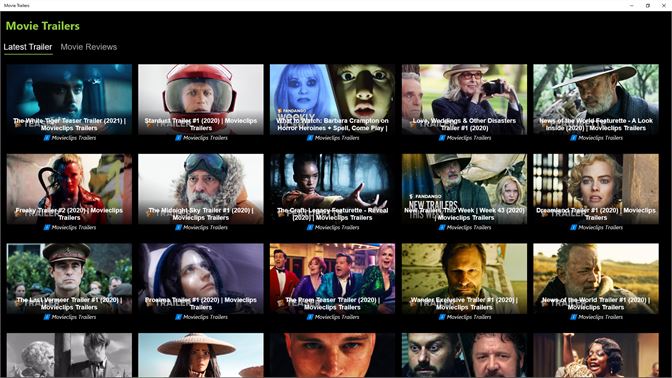Image resolution: width=672 pixels, height=378 pixels.
Task: Open New Trailers This Week 43 video
Action: point(464,189)
